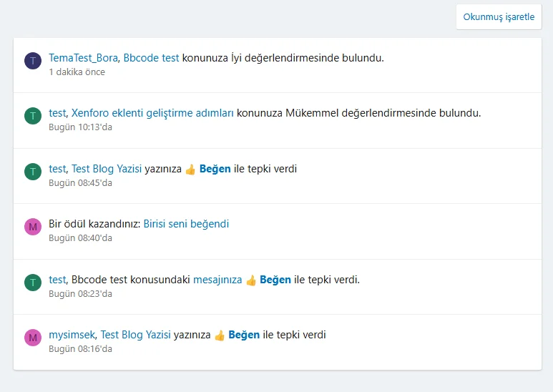Open test user link in the 08:23 notification
This screenshot has width=553, height=392.
click(57, 280)
